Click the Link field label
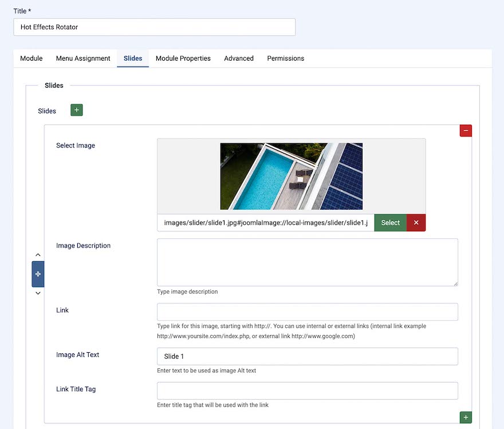Image resolution: width=504 pixels, height=429 pixels. tap(62, 310)
